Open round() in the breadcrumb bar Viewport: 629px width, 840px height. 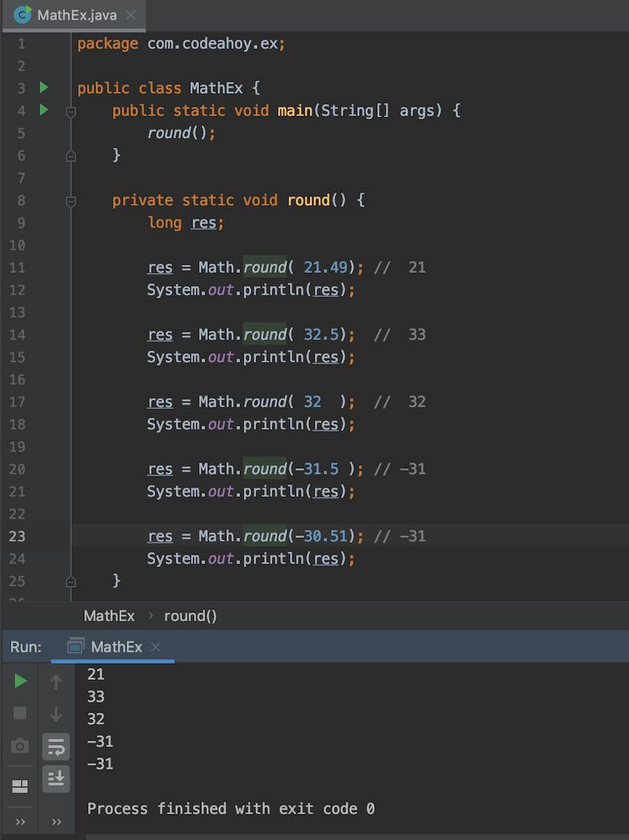click(190, 615)
